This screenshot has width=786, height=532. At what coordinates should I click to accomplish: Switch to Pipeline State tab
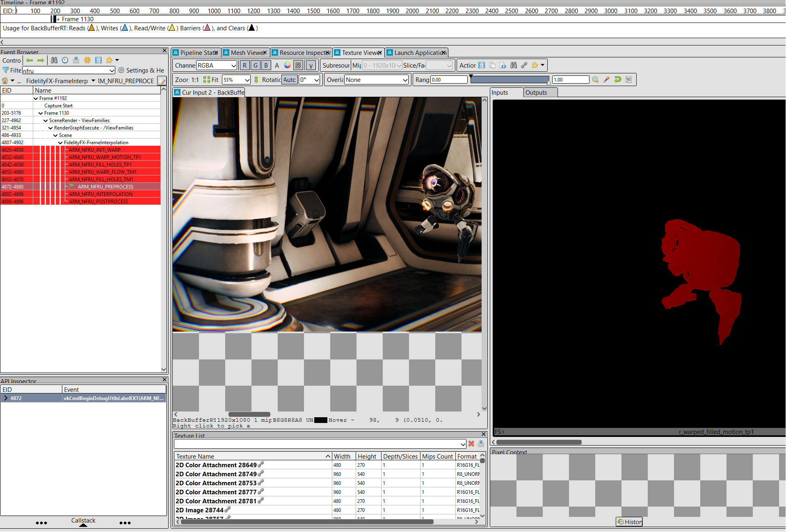tap(196, 52)
